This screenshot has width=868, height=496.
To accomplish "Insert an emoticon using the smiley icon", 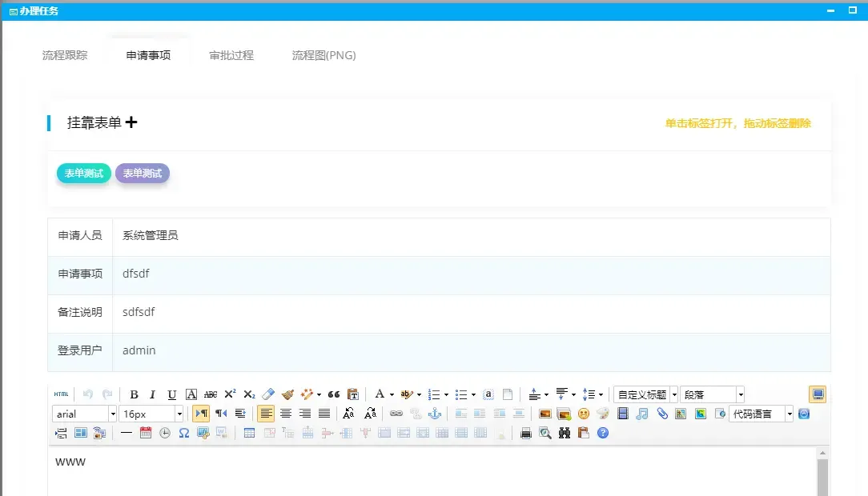I will (584, 414).
